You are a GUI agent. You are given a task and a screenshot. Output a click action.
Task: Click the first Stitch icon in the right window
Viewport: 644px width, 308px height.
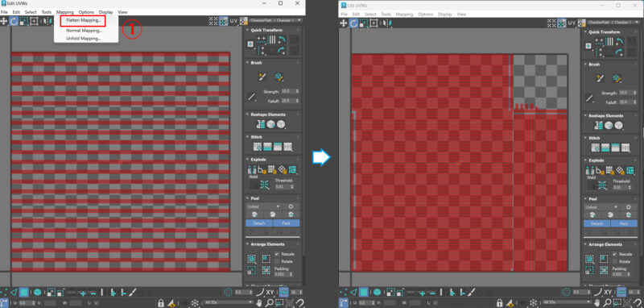click(x=595, y=148)
